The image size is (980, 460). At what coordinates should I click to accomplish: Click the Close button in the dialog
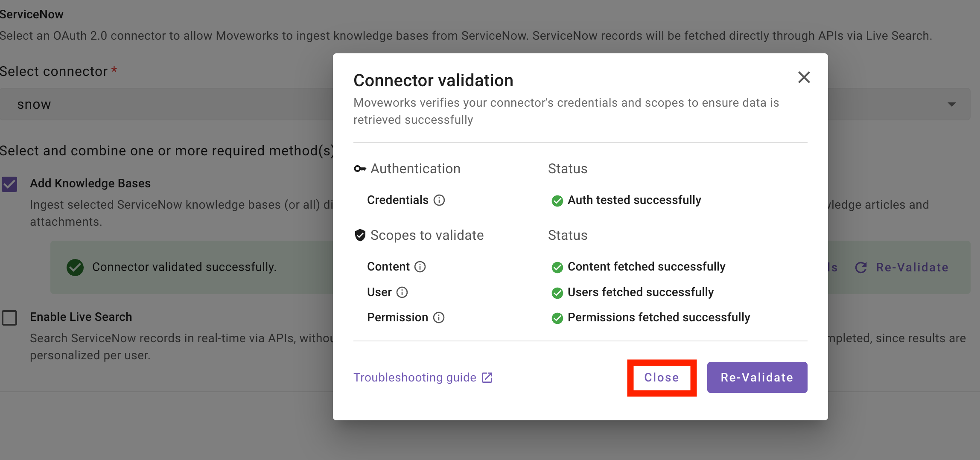pyautogui.click(x=662, y=378)
